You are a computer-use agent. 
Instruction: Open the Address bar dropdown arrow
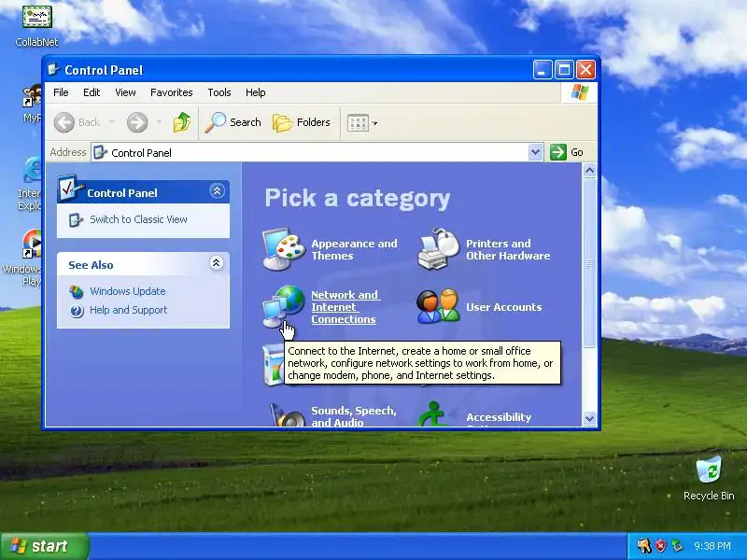(535, 152)
